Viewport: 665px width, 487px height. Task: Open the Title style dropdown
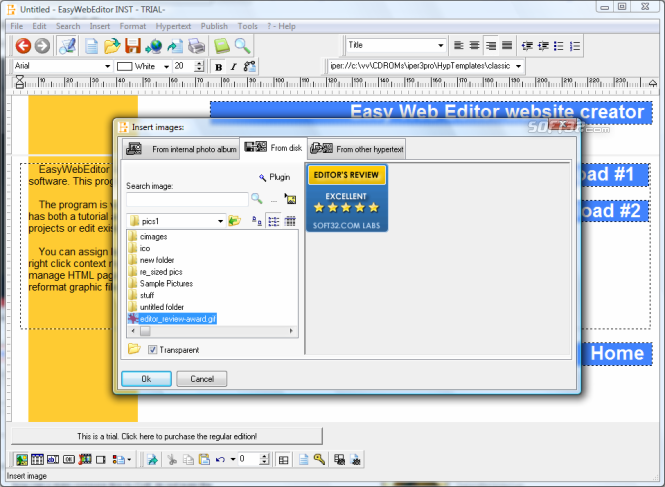[x=441, y=45]
